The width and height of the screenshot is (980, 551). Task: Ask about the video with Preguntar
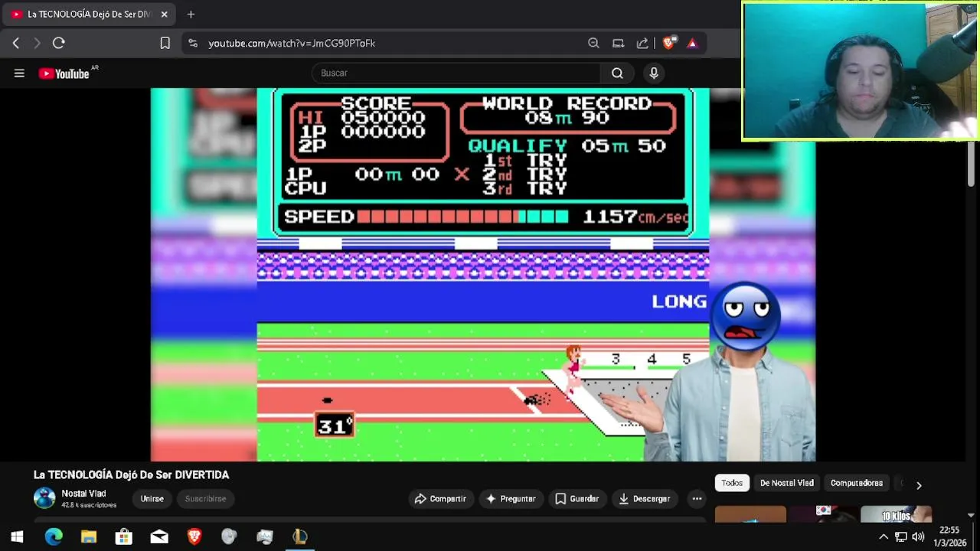(511, 498)
